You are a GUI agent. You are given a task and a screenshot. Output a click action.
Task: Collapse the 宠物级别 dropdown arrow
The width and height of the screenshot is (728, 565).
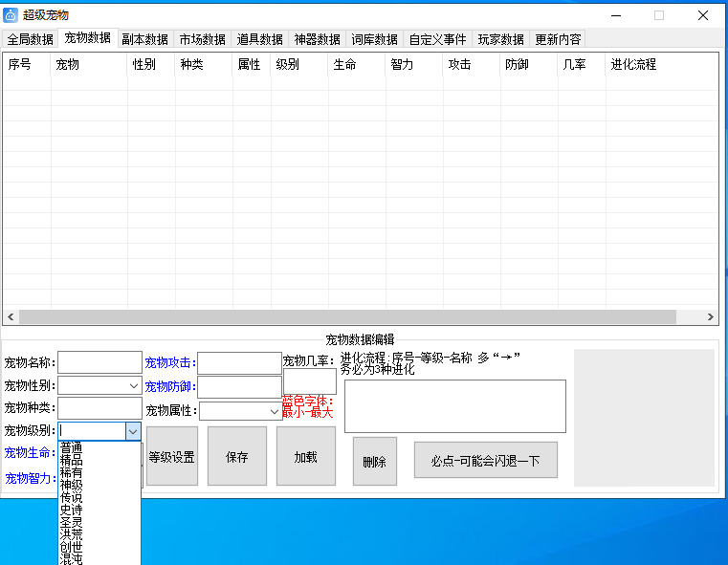tap(133, 431)
